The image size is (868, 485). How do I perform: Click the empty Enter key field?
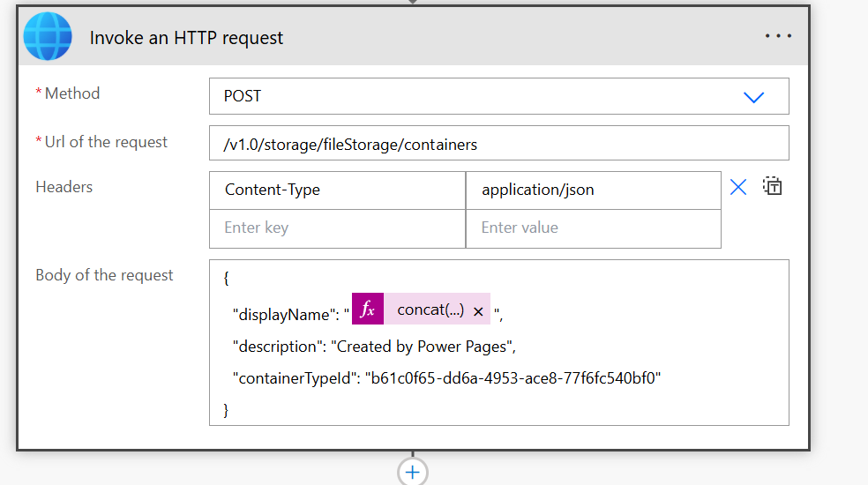coord(337,228)
